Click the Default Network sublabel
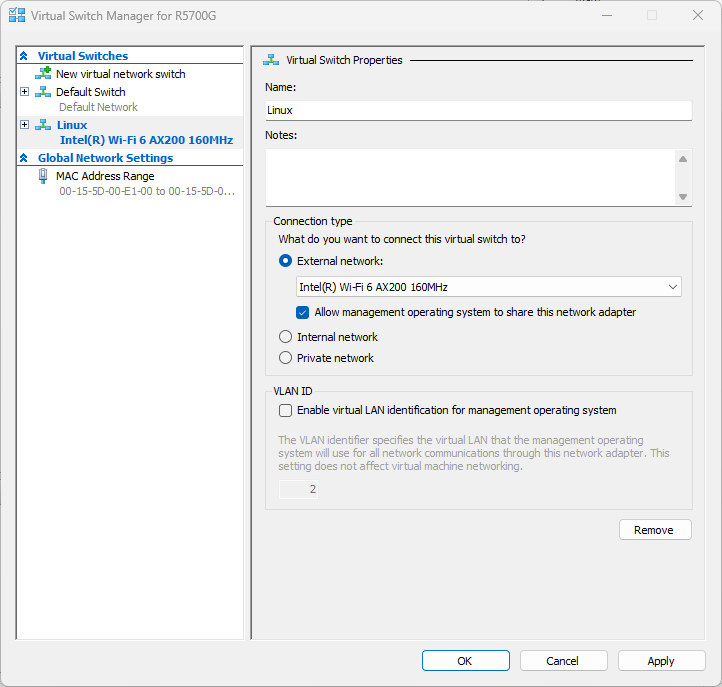Screen dimensions: 722x687 [x=99, y=107]
